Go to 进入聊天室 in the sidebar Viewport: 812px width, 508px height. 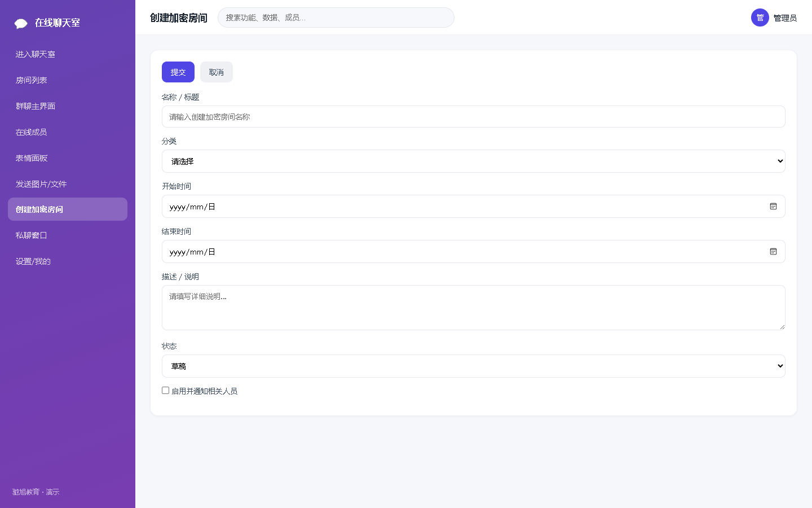(x=68, y=54)
